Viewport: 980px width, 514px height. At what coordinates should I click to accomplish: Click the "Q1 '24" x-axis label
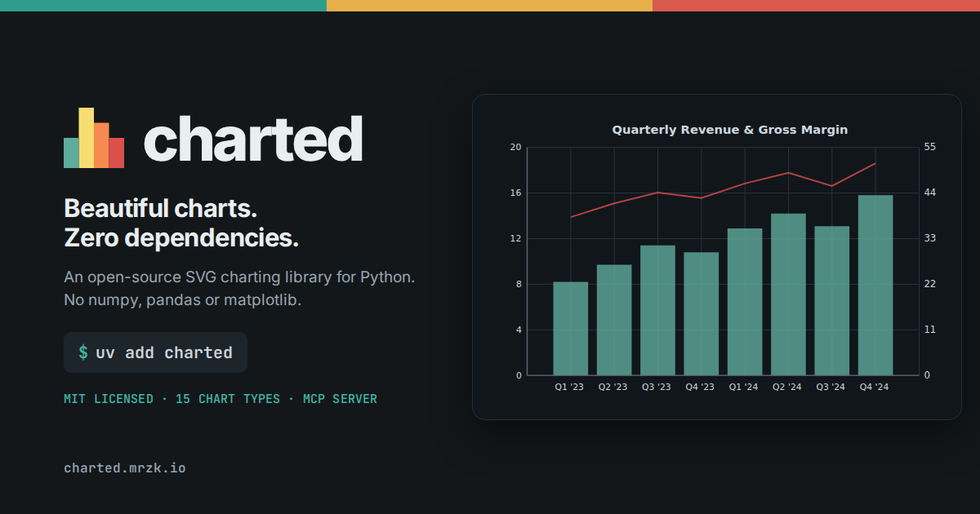coord(744,388)
